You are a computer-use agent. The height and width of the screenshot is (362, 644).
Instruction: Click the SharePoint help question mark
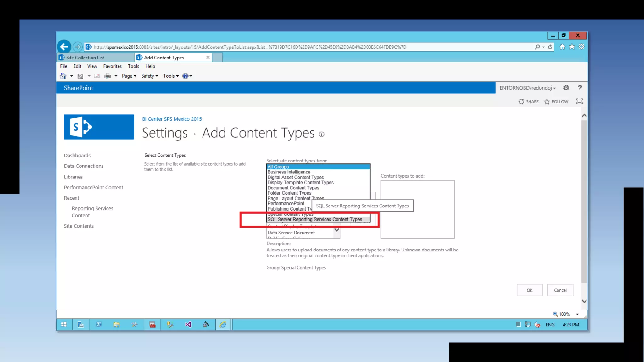click(x=580, y=88)
